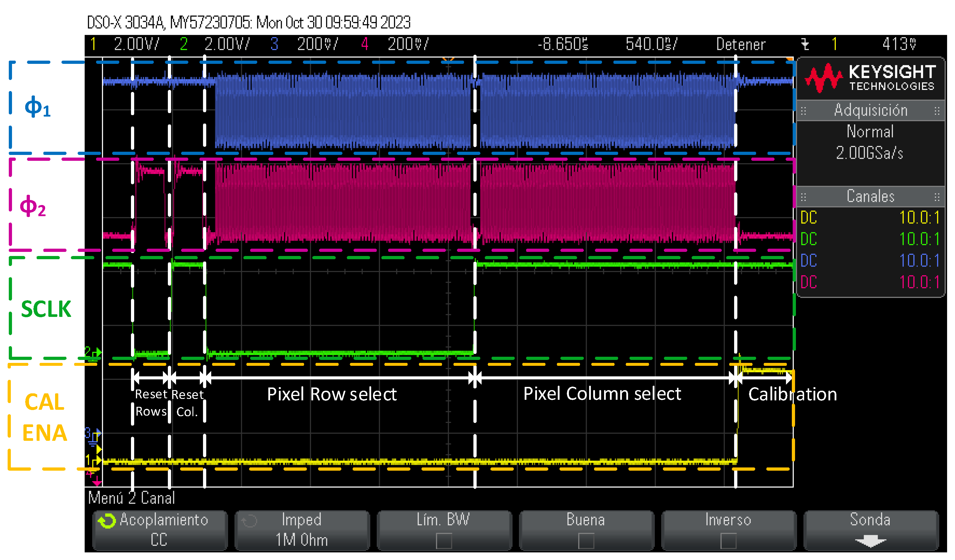Select channel 1 2.00V/ scale in the status bar

[137, 44]
